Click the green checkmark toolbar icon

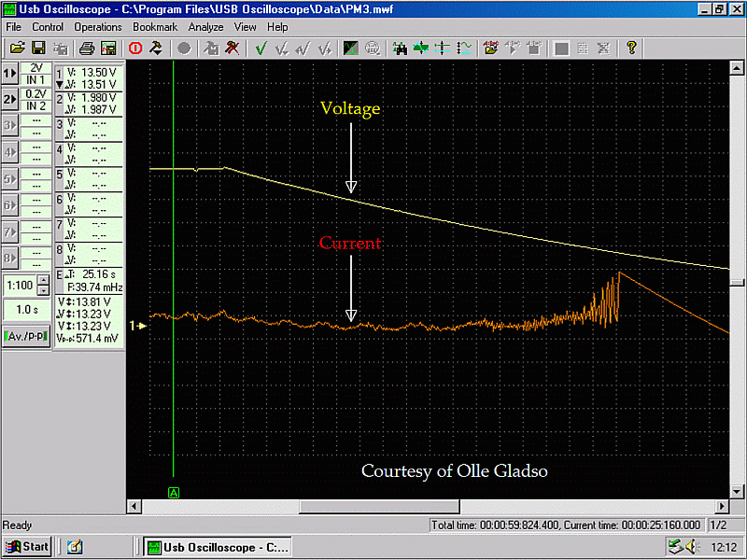click(261, 49)
